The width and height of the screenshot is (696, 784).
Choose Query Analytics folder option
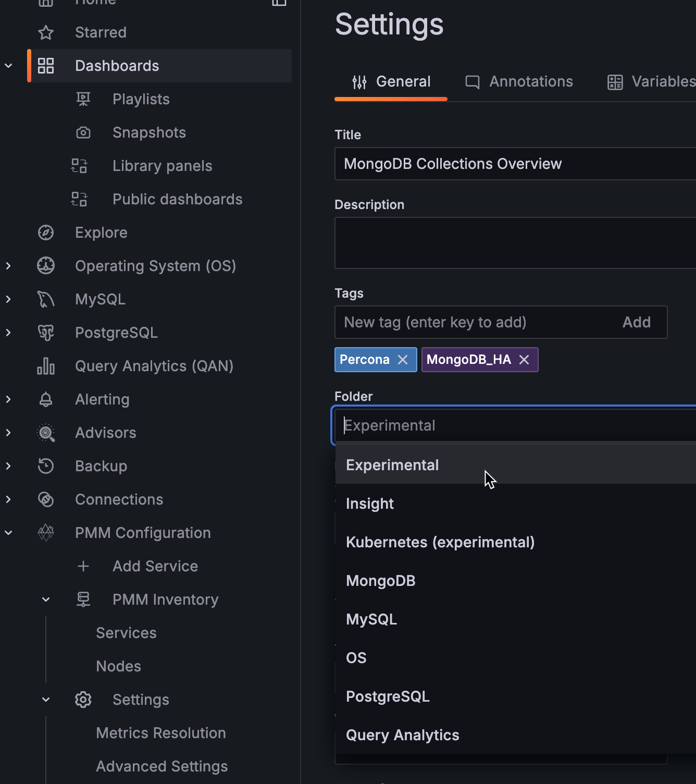516,735
